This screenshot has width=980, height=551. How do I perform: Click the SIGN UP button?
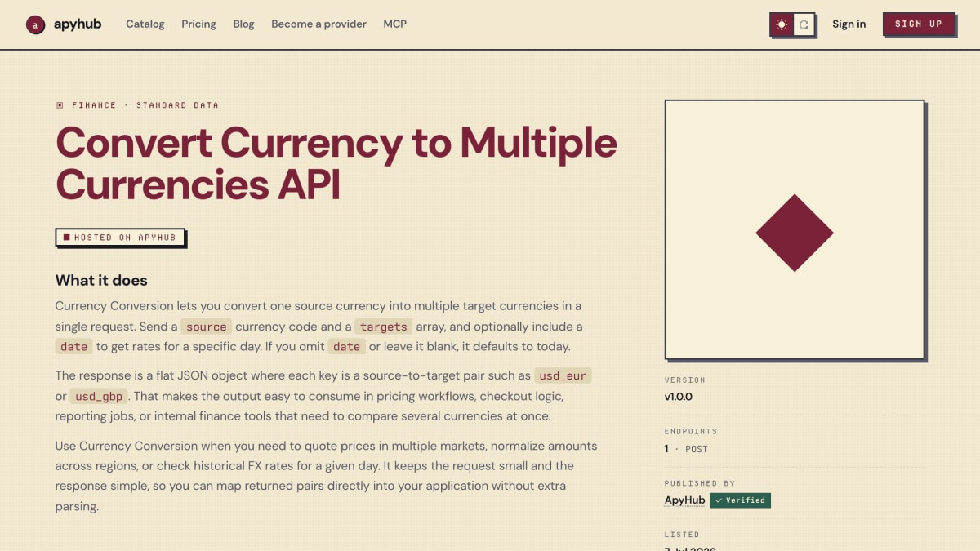point(919,24)
